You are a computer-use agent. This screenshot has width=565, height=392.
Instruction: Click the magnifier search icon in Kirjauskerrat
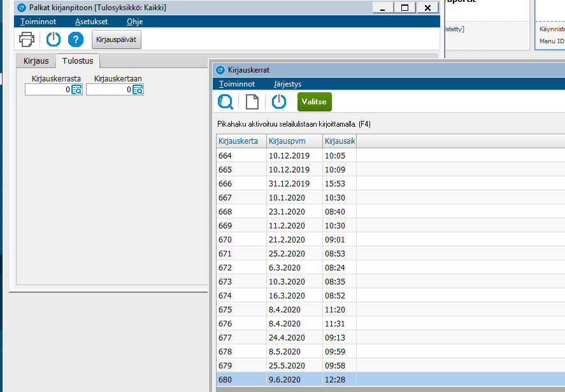(x=225, y=102)
